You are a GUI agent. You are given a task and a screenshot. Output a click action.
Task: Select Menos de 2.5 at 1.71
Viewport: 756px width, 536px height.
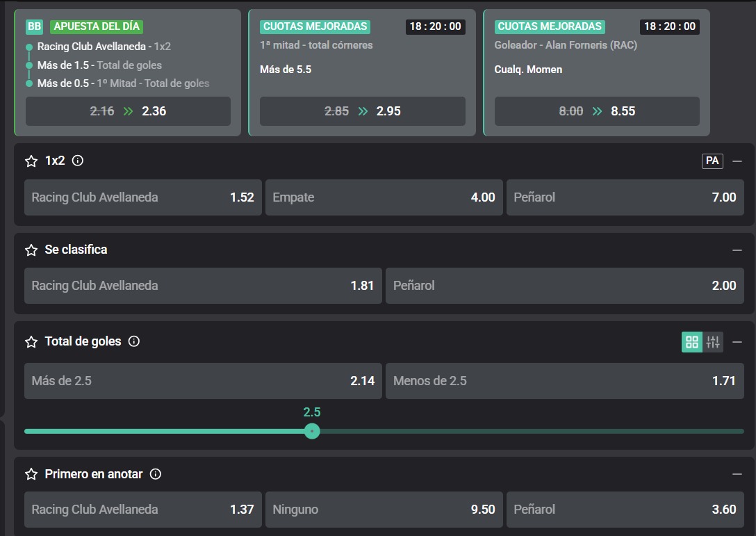click(x=565, y=381)
